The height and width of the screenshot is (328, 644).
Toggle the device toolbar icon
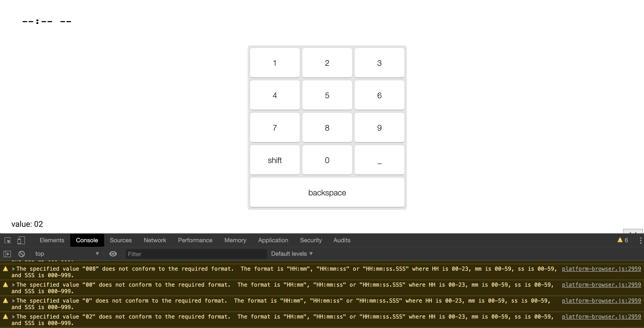(x=21, y=240)
